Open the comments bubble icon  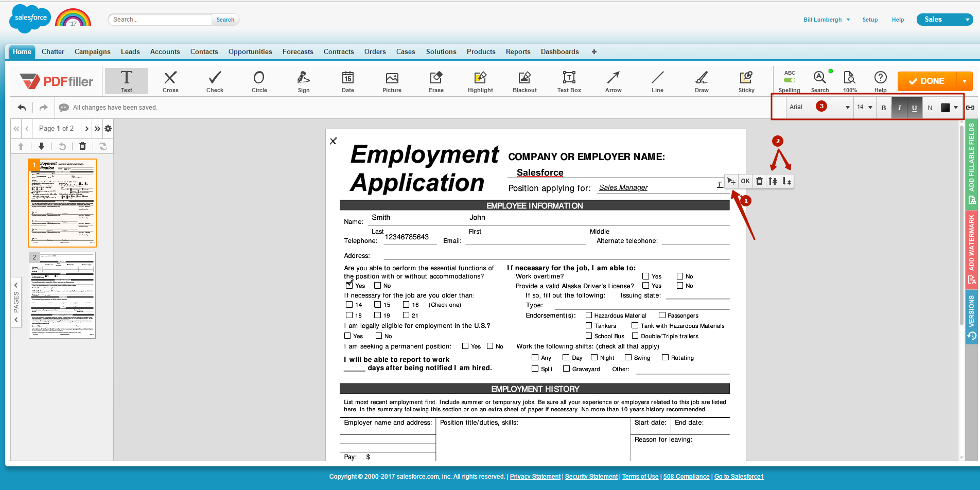(x=64, y=108)
